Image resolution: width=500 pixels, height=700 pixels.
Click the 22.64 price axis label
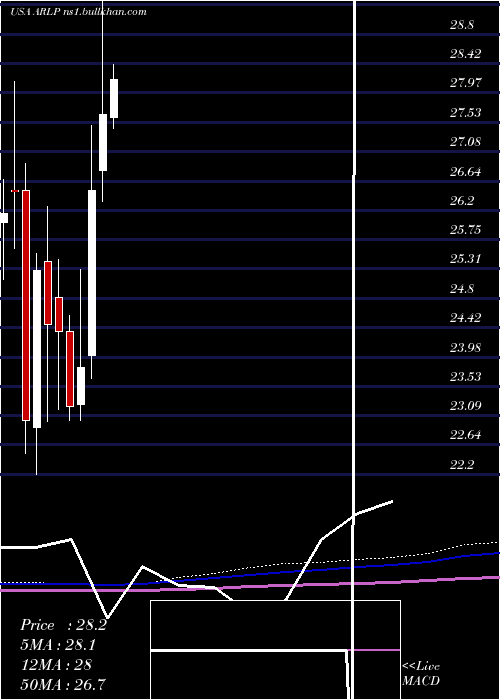click(x=466, y=435)
